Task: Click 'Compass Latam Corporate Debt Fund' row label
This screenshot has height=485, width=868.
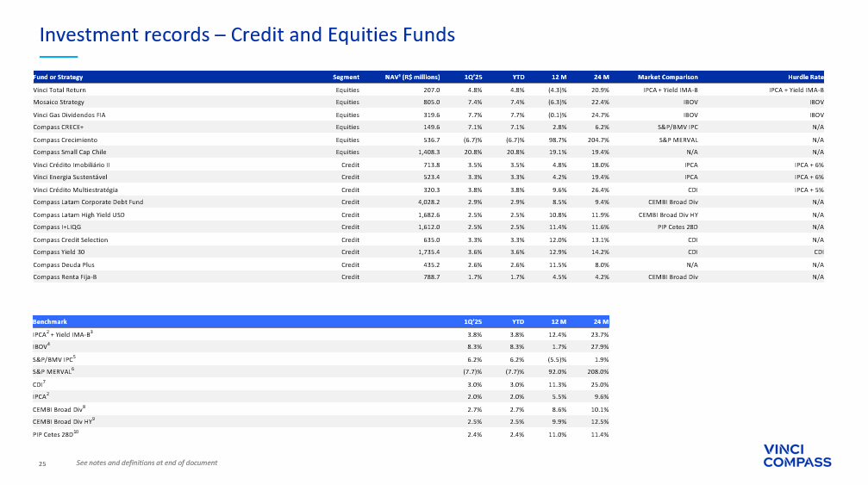Action: coord(88,202)
